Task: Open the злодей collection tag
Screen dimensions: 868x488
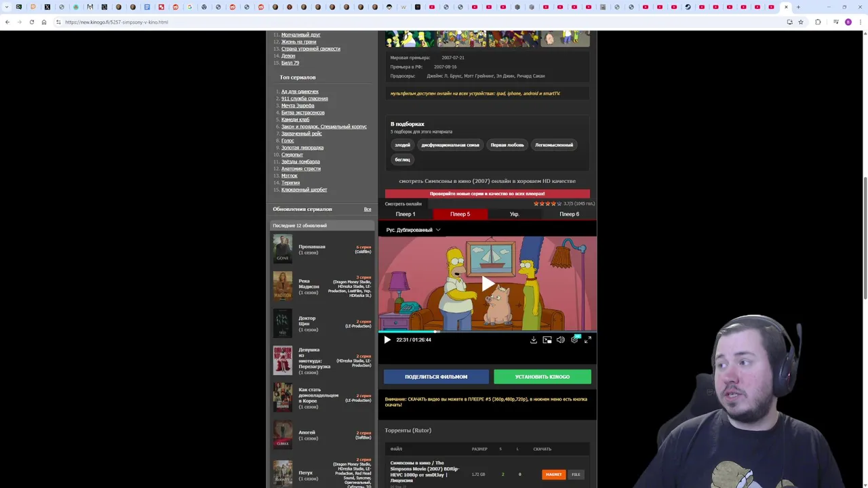Action: click(402, 145)
